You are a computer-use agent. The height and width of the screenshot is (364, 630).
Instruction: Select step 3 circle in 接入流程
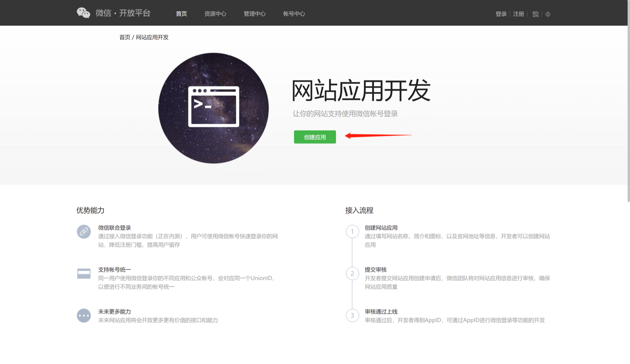pyautogui.click(x=352, y=315)
